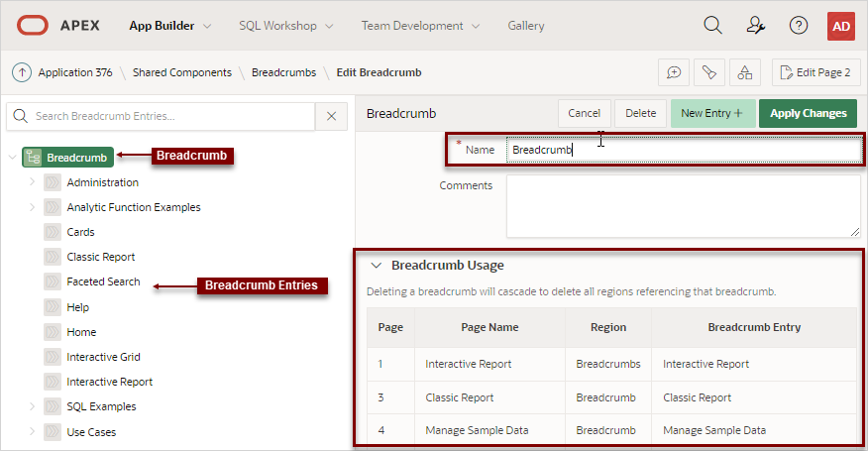
Task: Expand the SQL Examples tree node
Action: click(x=32, y=406)
